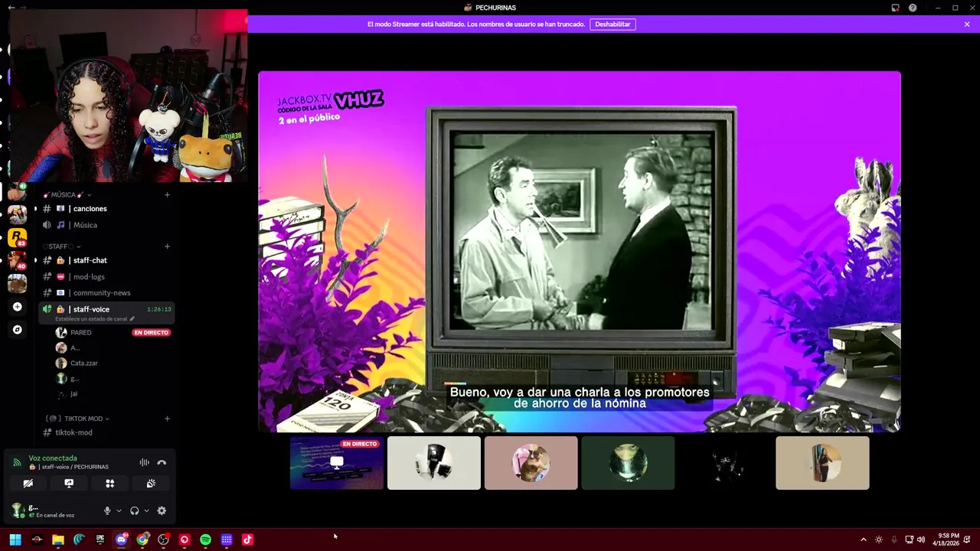The width and height of the screenshot is (980, 551).
Task: Collapse the STAFF category
Action: (61, 246)
